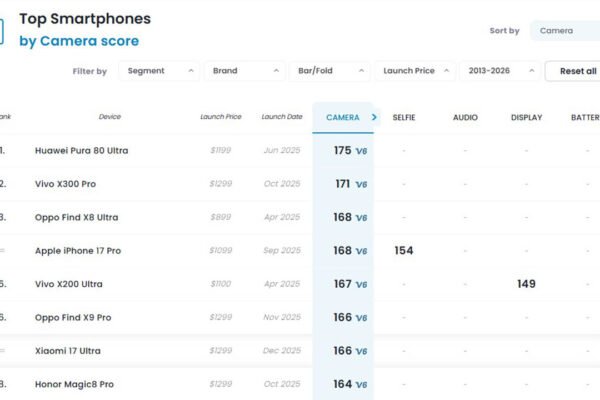
Task: Click the V6 badge for Huawei Pura 80 Ultra
Action: [x=361, y=151]
